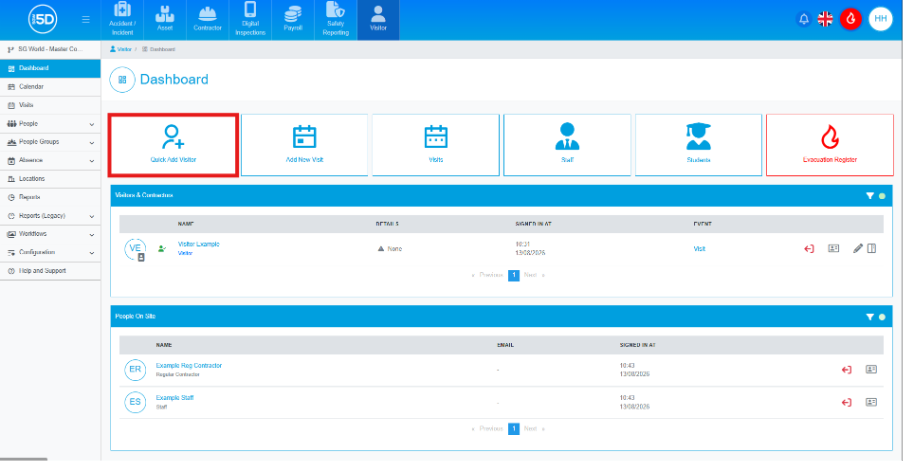Click the None details warning for Visitor Example
This screenshot has height=462, width=903.
pos(390,249)
